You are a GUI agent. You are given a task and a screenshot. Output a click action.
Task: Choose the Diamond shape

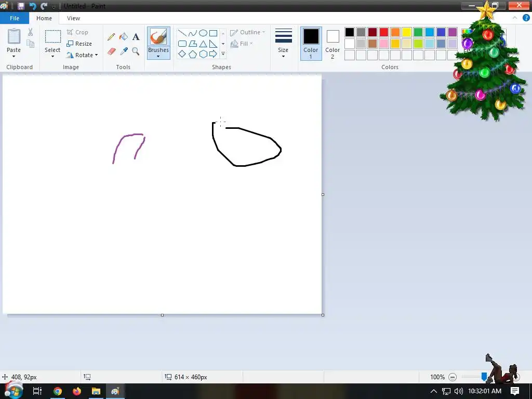(182, 54)
